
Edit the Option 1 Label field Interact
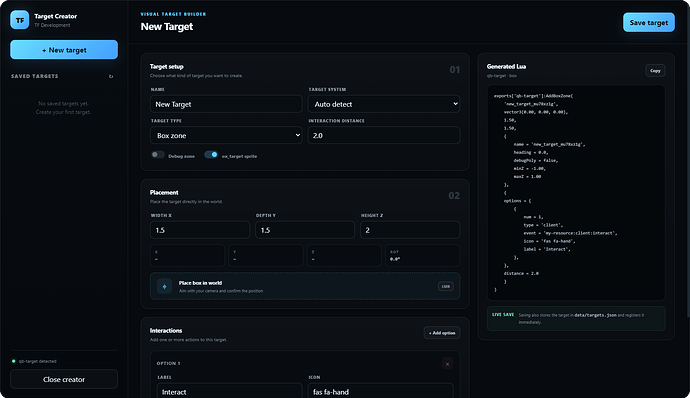230,391
